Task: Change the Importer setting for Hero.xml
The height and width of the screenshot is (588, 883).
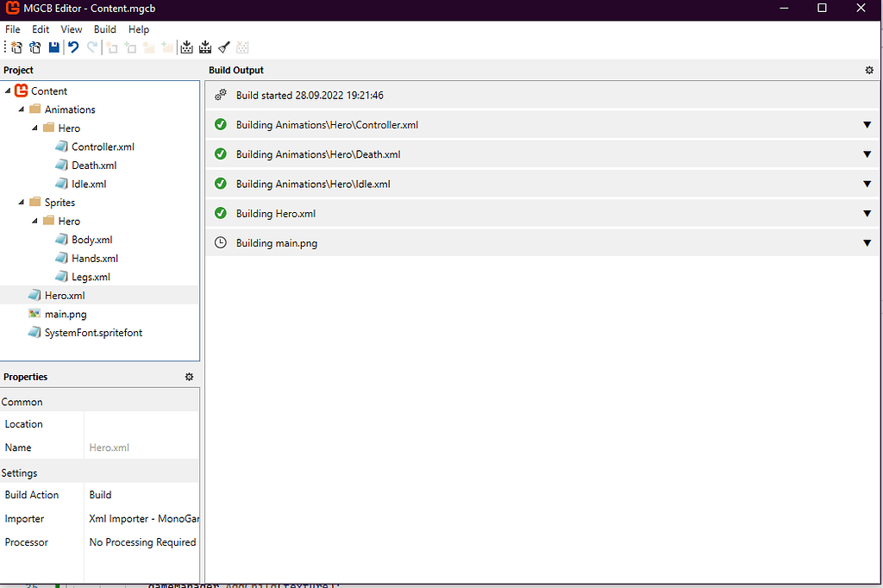Action: tap(142, 518)
